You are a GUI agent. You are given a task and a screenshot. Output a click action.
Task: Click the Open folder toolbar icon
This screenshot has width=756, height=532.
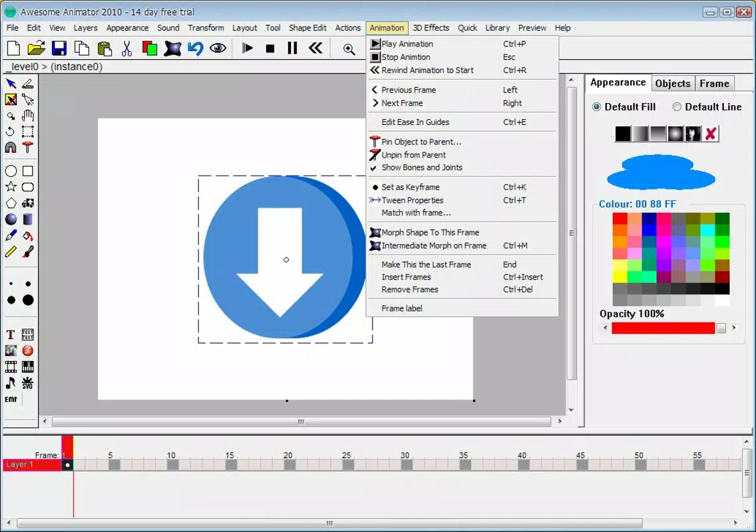[x=36, y=48]
